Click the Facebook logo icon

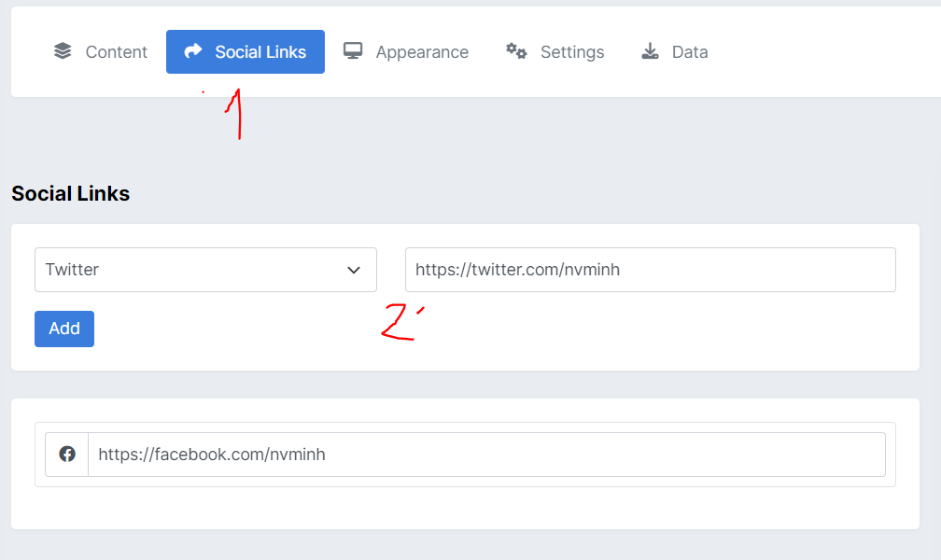pos(67,455)
